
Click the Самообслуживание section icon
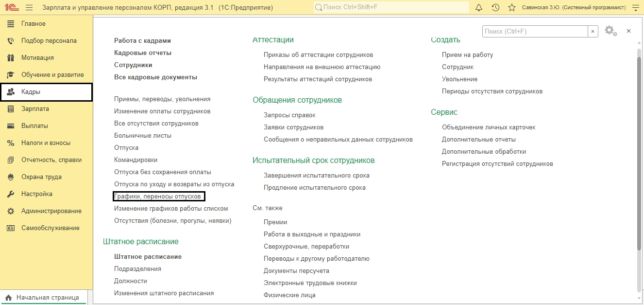(11, 228)
